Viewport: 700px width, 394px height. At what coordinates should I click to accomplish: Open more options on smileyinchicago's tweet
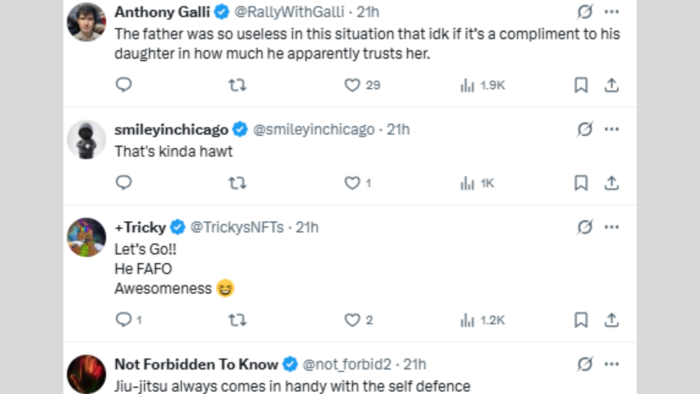point(612,129)
